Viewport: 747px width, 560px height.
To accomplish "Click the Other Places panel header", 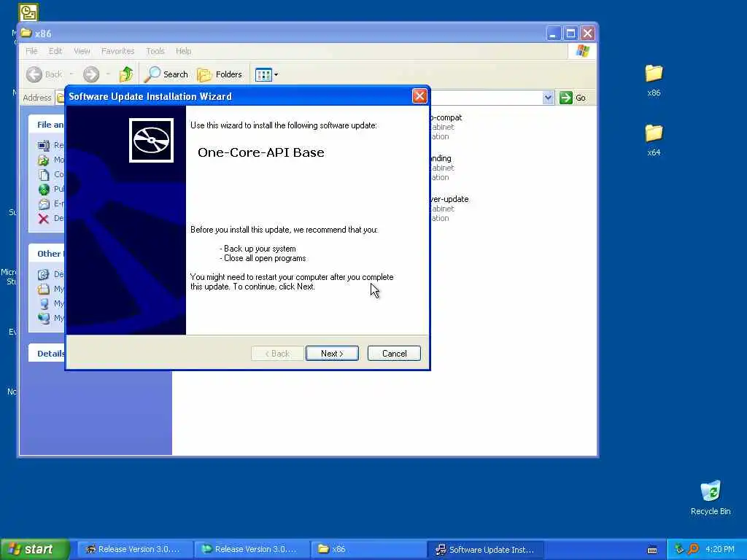I will coord(47,253).
